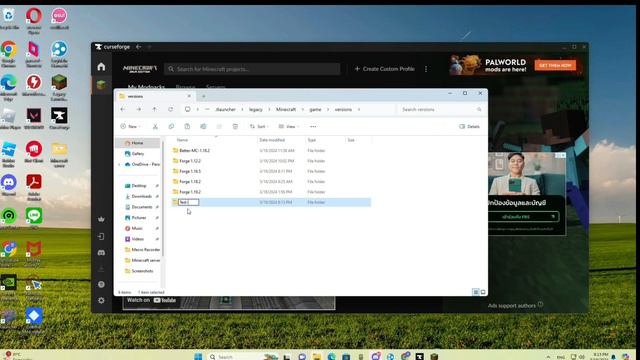Toggle the Details pane button

pos(469,127)
